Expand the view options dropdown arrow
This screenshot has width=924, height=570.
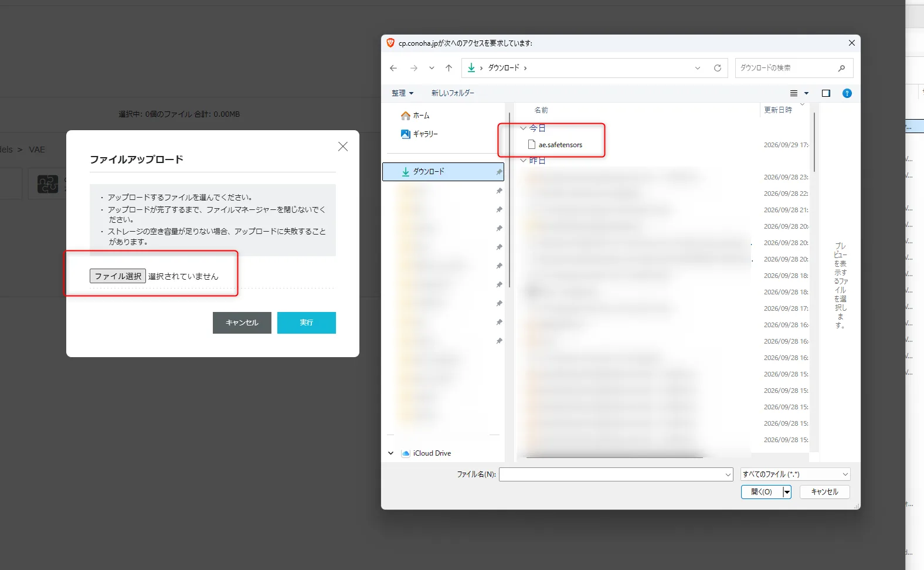tap(806, 93)
